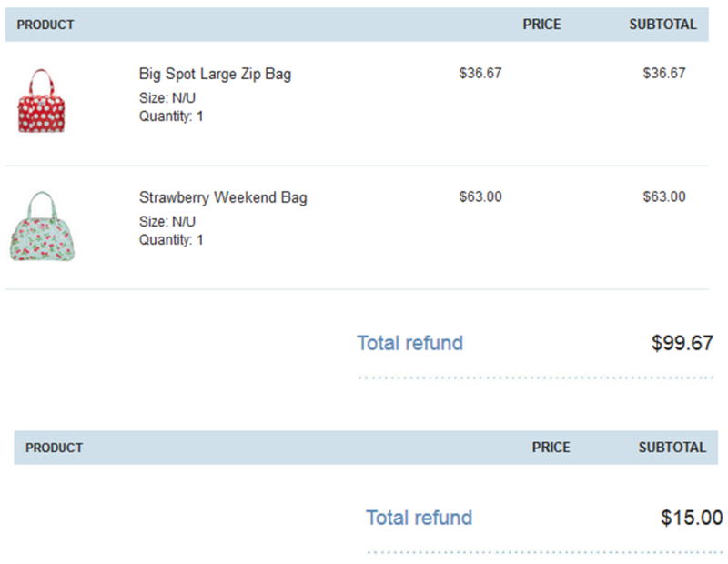The height and width of the screenshot is (564, 728).
Task: Open the Big Spot Large Zip Bag title
Action: 215,74
